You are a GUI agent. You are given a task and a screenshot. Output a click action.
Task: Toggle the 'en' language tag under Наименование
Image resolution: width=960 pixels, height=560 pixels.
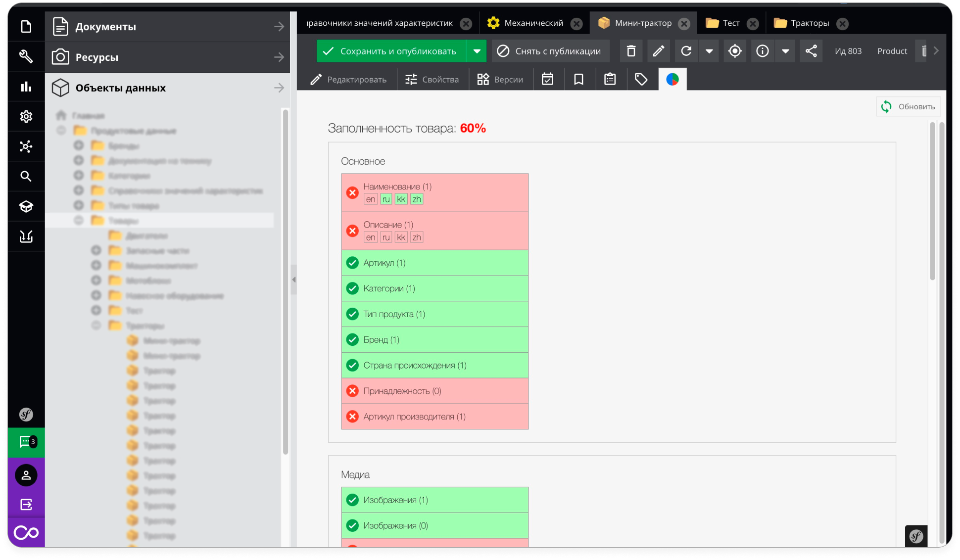pyautogui.click(x=371, y=199)
